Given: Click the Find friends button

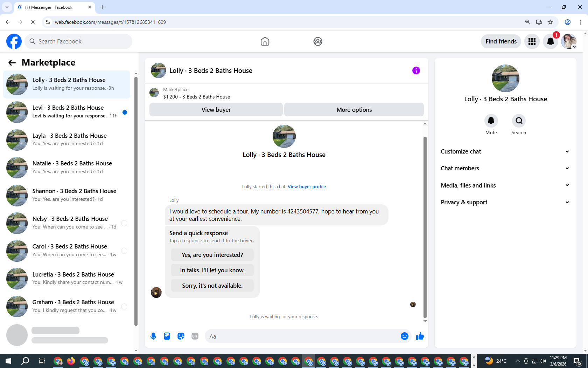Looking at the screenshot, I should 501,41.
